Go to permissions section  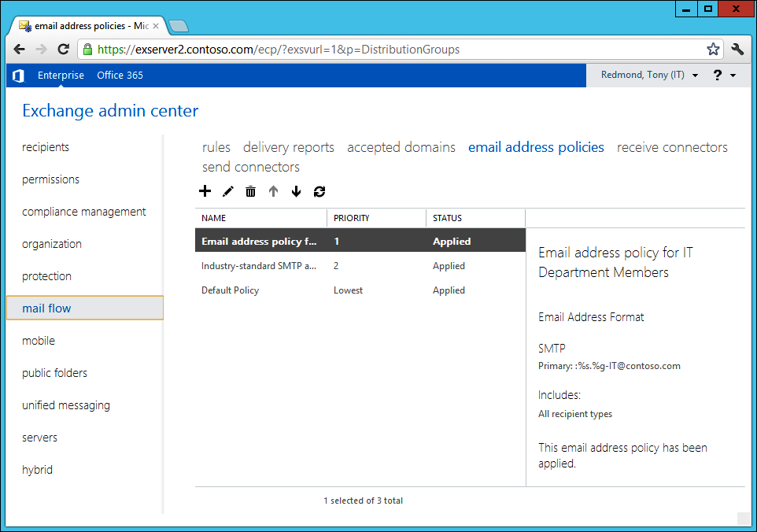point(50,179)
